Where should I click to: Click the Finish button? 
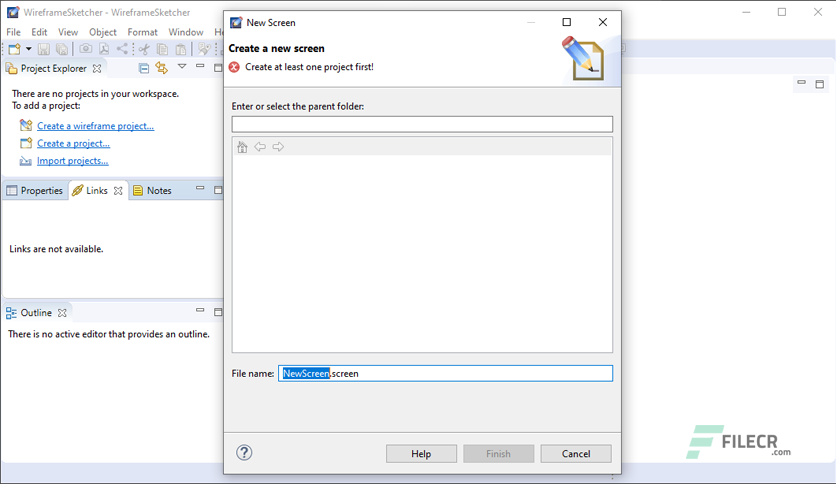point(499,454)
